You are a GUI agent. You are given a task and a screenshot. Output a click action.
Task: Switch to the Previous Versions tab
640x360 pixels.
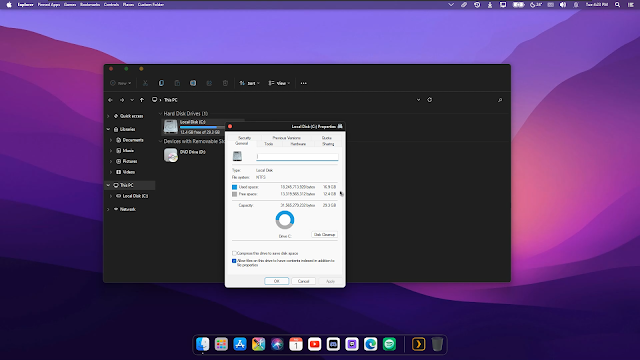point(287,138)
